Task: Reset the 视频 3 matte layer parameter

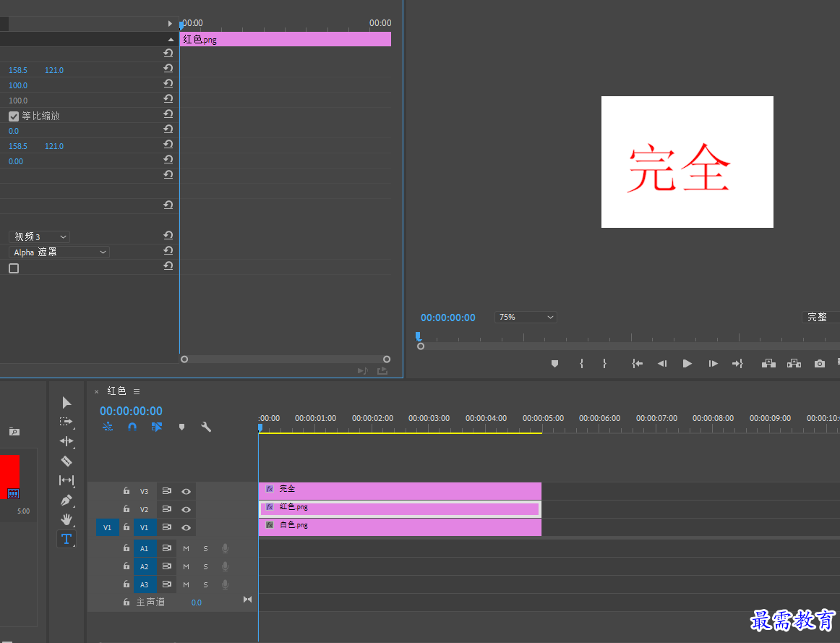Action: [x=168, y=236]
